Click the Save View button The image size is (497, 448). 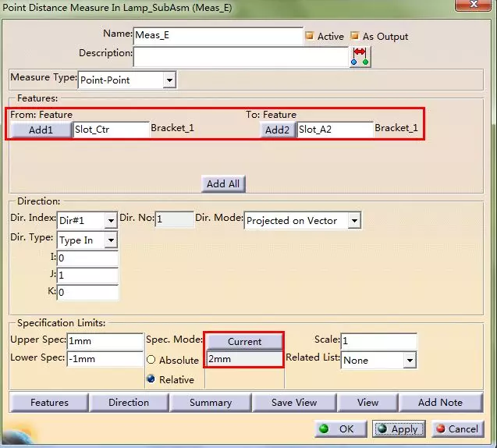click(294, 403)
